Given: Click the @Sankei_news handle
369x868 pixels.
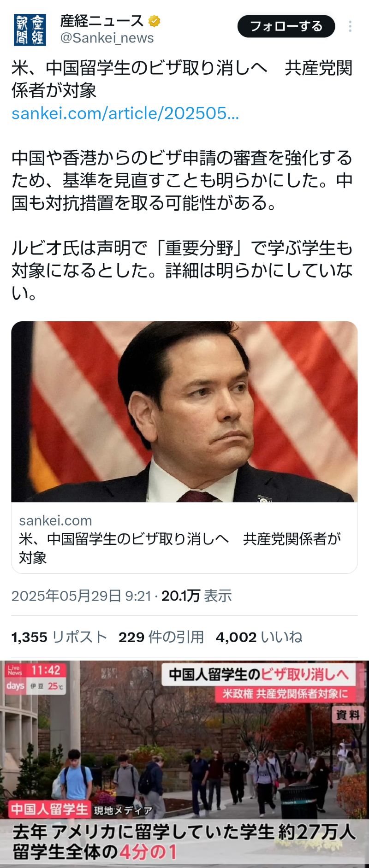Looking at the screenshot, I should point(107,38).
